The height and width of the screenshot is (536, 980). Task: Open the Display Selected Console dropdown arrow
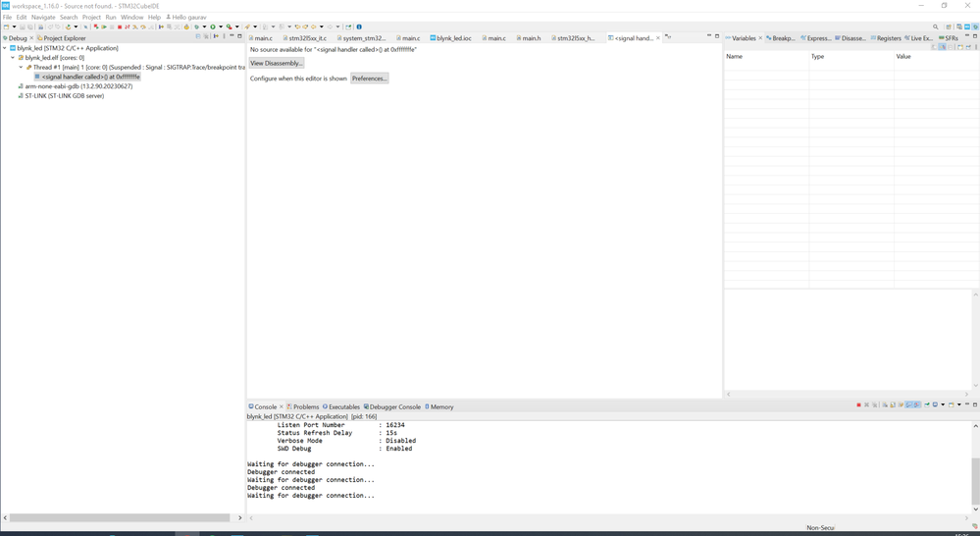point(943,404)
